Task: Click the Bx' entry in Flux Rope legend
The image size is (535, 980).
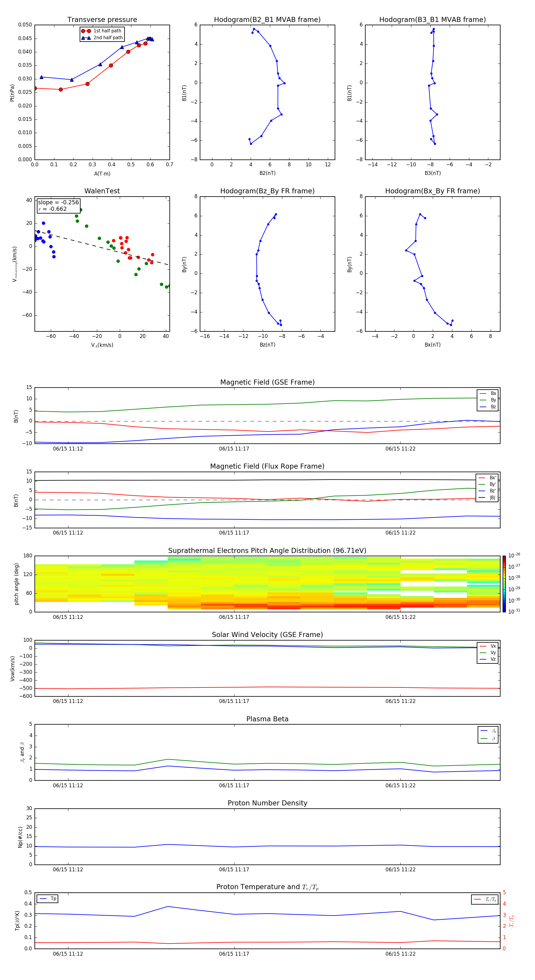Action: coord(493,478)
